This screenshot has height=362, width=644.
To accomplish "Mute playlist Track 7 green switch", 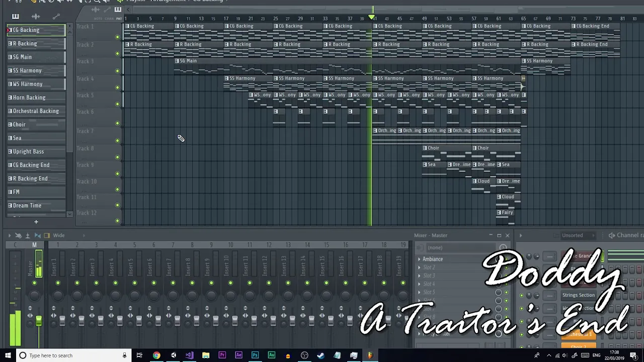I will (x=118, y=140).
